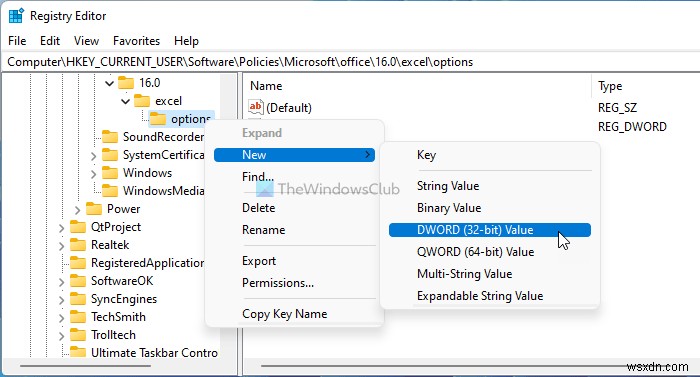Image resolution: width=700 pixels, height=377 pixels.
Task: Select the excel folder icon
Action: [x=142, y=101]
